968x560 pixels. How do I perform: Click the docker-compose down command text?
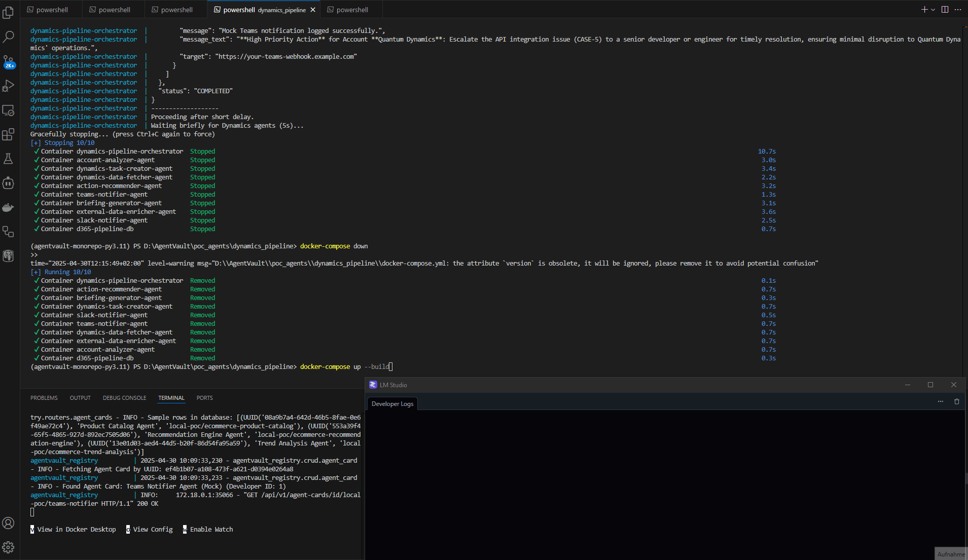pos(334,246)
